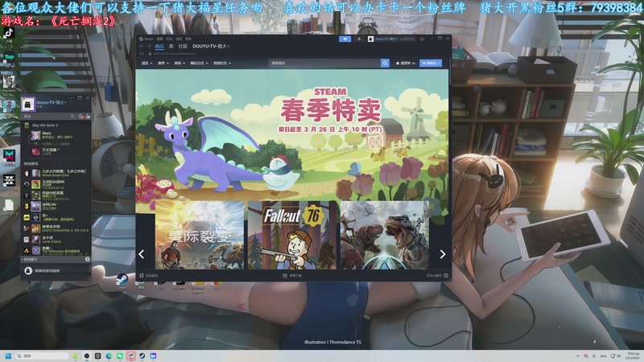Switch to the 社区 community tab
Image resolution: width=644 pixels, height=362 pixels.
click(x=183, y=47)
